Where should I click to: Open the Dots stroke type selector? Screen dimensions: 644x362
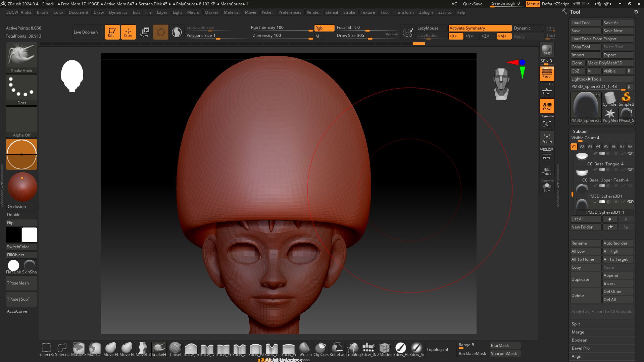pyautogui.click(x=21, y=90)
